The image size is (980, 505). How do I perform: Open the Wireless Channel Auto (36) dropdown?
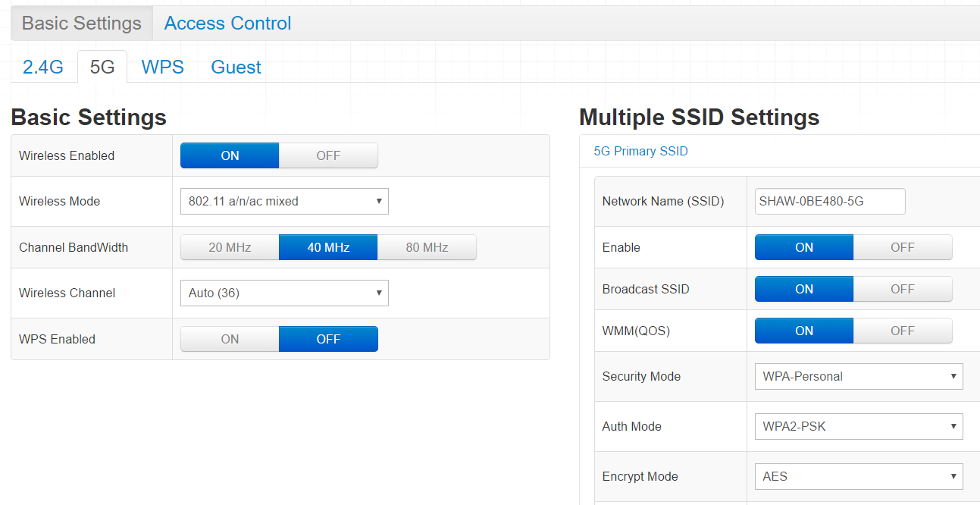point(284,293)
